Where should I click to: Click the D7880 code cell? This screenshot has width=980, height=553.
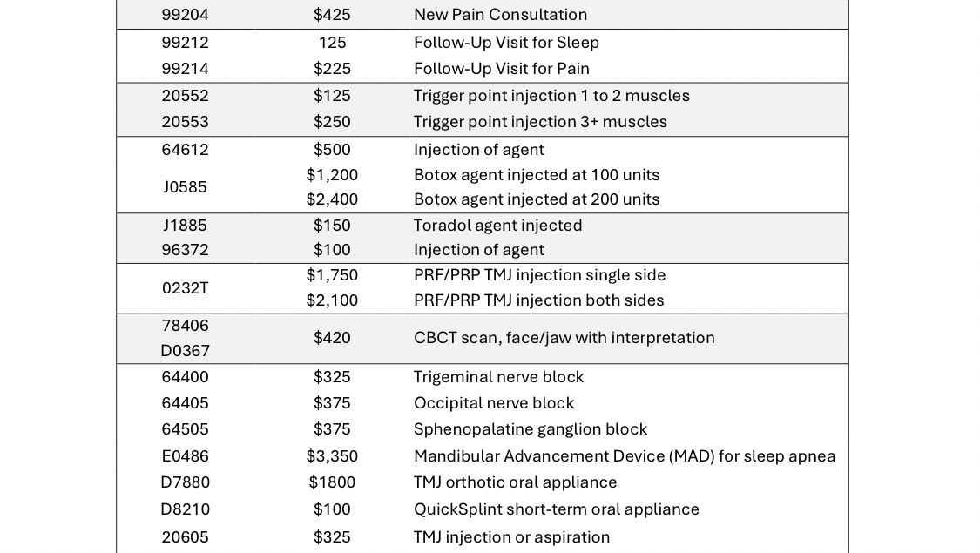pos(185,482)
